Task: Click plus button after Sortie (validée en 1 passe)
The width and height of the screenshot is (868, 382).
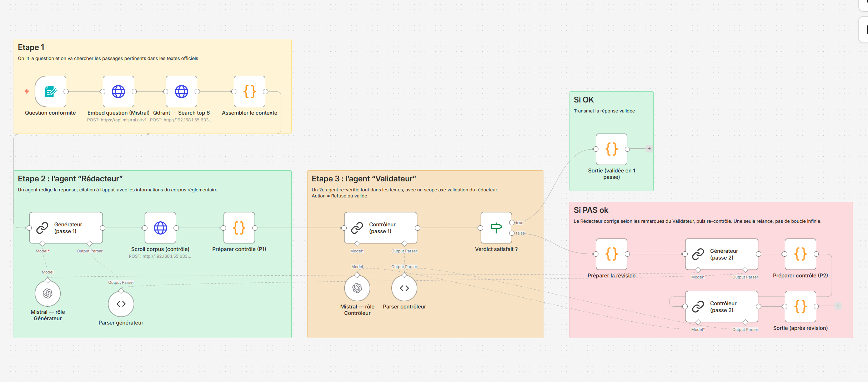Action: (x=649, y=149)
